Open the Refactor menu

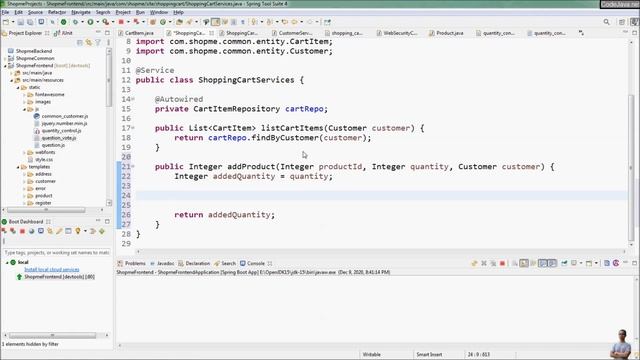pos(57,12)
